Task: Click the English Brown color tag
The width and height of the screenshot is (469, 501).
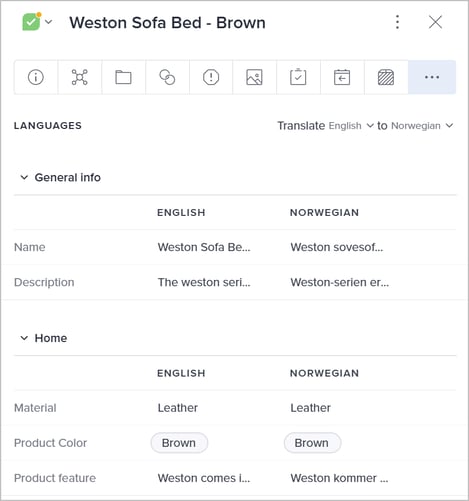Action: click(x=179, y=443)
